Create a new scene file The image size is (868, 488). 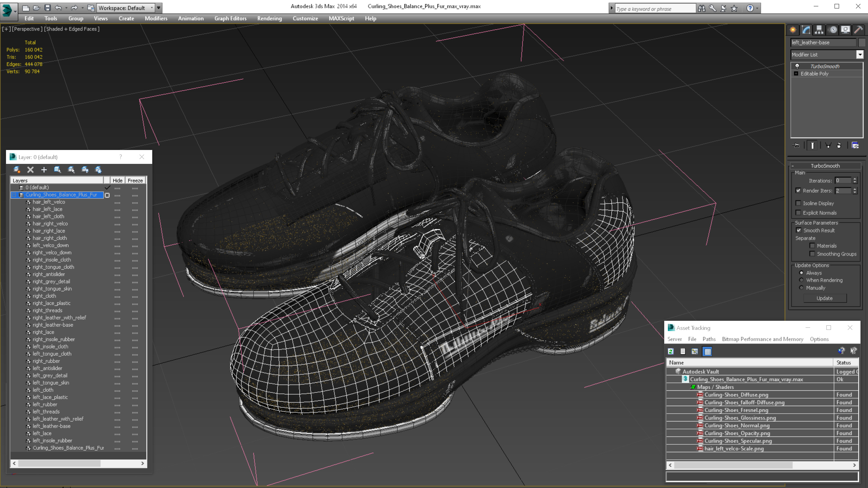26,8
